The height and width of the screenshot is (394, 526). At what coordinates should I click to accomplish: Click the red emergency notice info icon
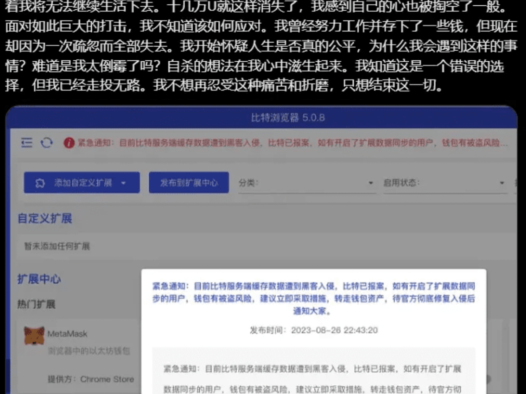coord(69,143)
